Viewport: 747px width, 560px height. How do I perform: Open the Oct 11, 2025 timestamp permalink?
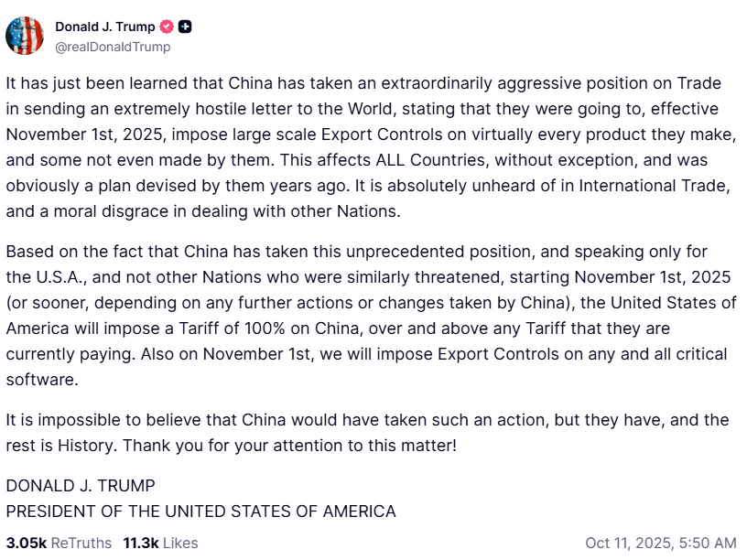point(660,543)
